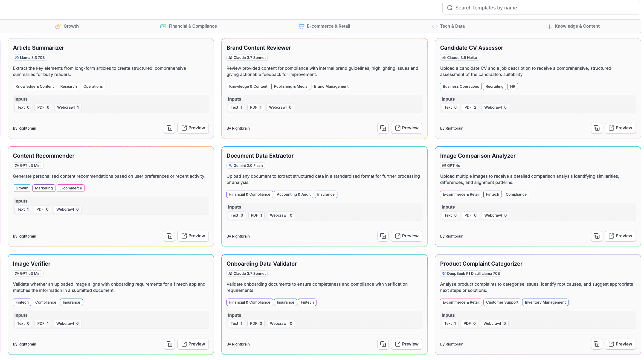Click the duplicate icon on Article Summarizer card

click(169, 128)
